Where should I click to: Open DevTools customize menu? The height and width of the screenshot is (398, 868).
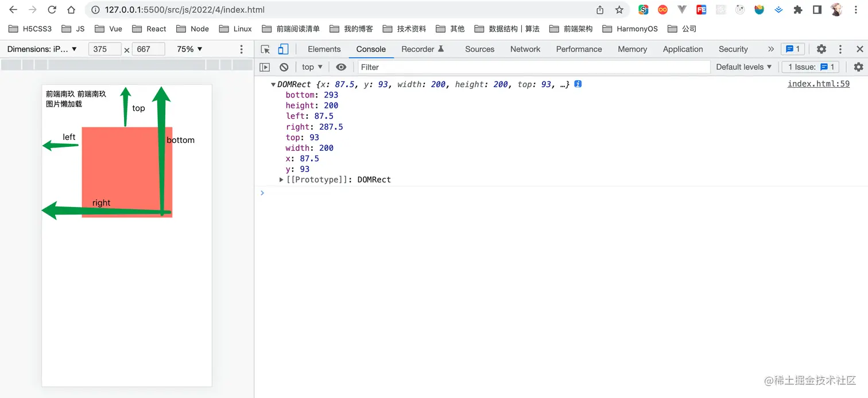(x=840, y=49)
